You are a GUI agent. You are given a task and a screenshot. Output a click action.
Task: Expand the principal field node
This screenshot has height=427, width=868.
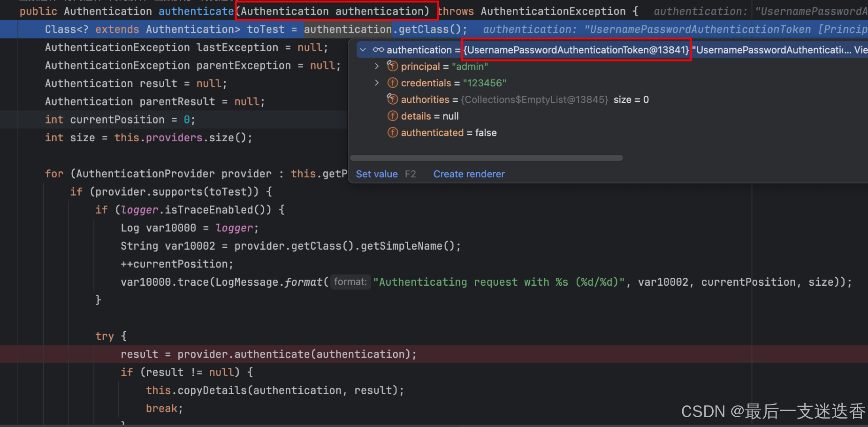[377, 67]
